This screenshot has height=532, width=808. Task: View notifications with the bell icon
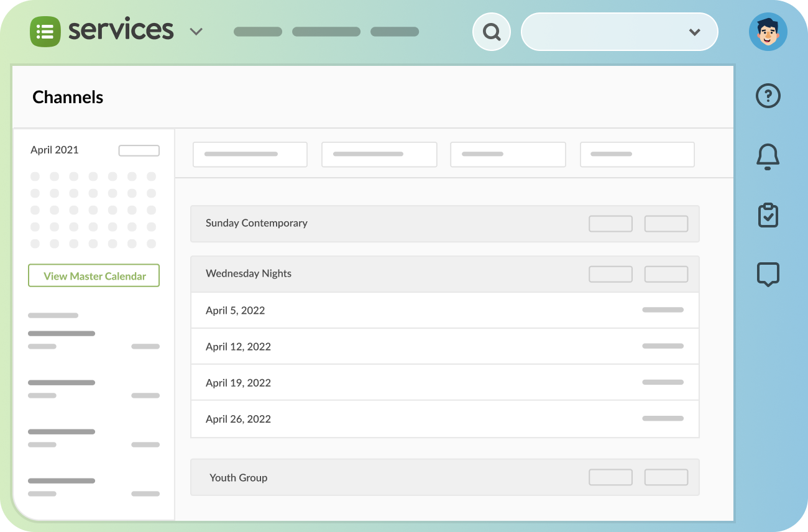point(768,157)
